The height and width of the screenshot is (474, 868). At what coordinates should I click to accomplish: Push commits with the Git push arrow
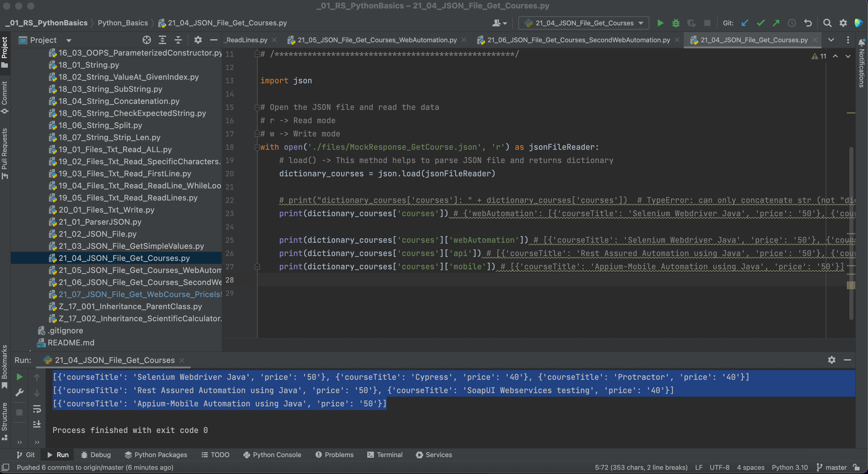point(776,23)
